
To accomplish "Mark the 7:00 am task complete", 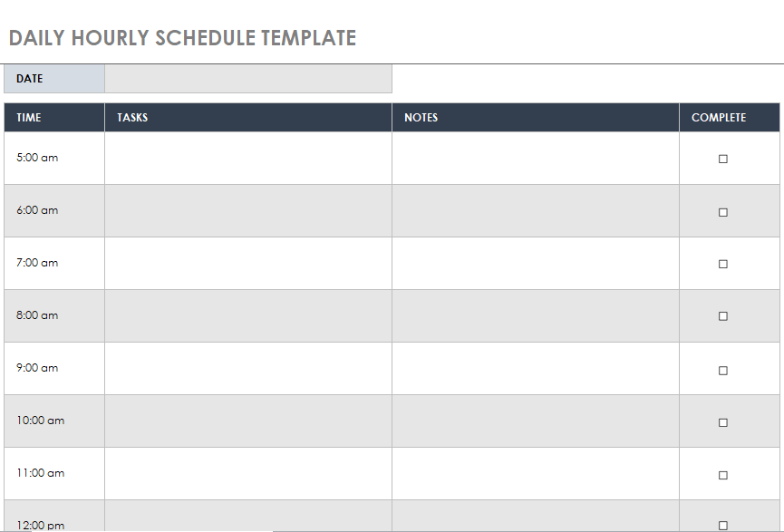I will [x=723, y=264].
